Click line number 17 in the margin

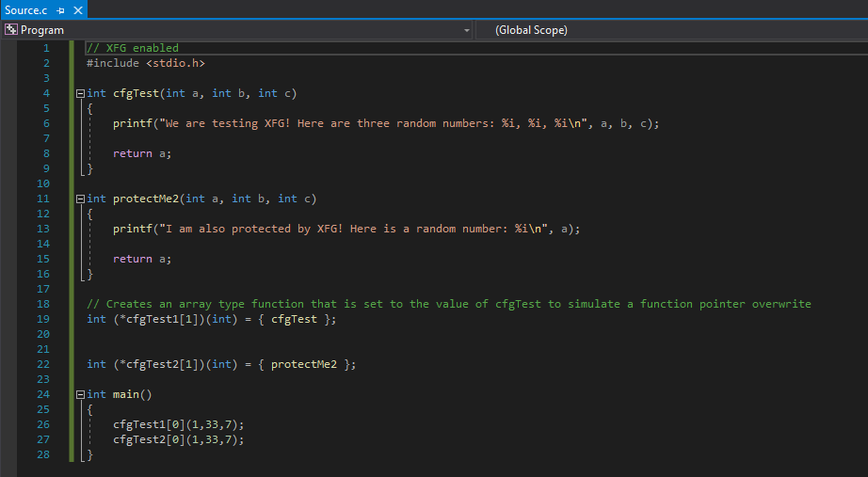pyautogui.click(x=43, y=289)
